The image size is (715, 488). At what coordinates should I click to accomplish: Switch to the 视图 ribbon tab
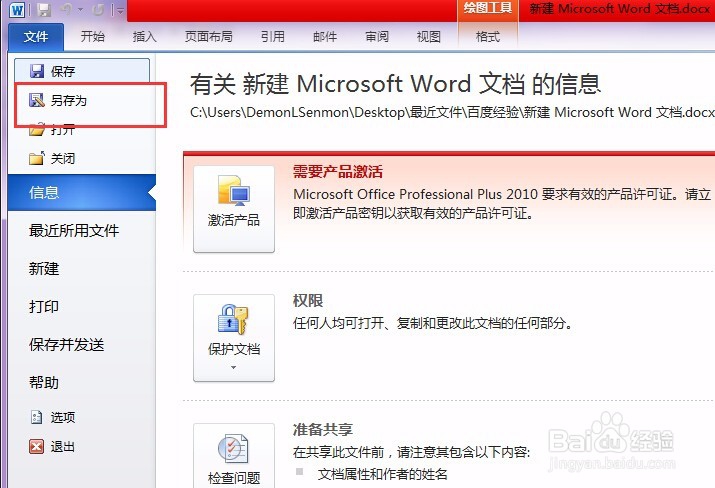point(429,36)
